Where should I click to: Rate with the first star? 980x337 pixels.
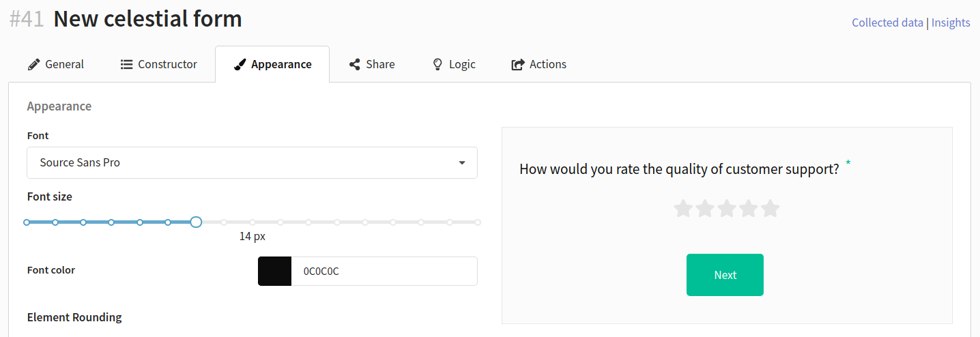coord(683,209)
